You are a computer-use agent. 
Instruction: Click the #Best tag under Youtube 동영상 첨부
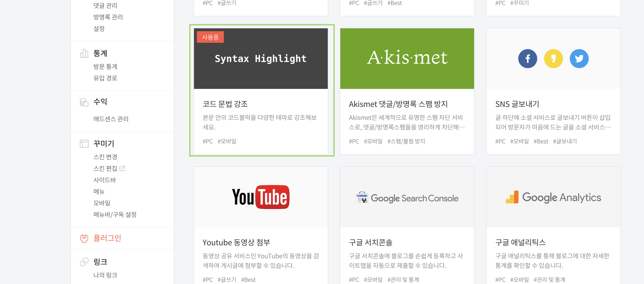249,279
